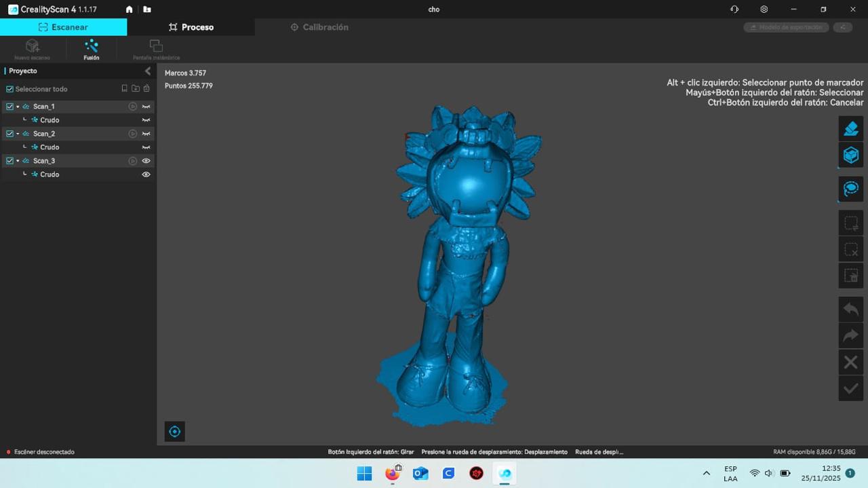Collapse the Scan_3 tree arrow

(18, 161)
